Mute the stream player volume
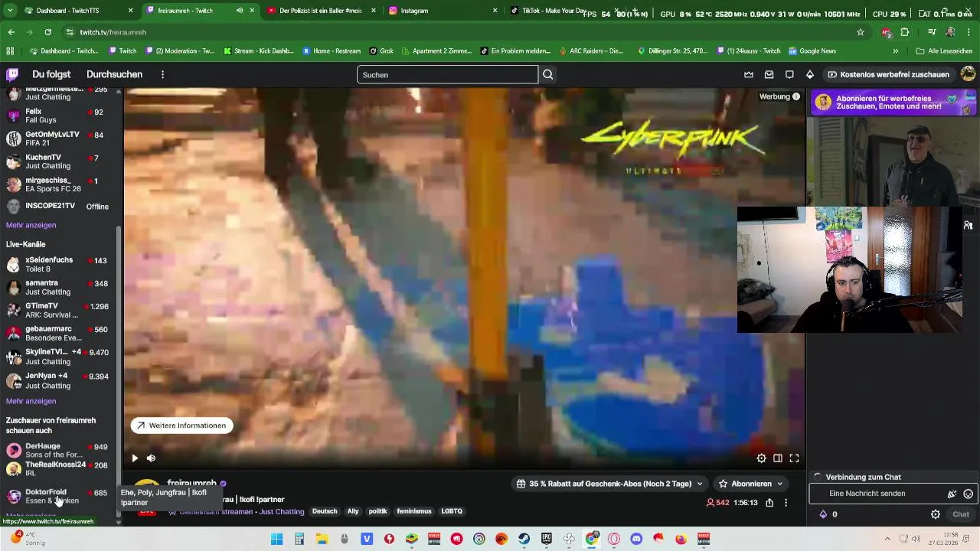This screenshot has height=551, width=980. point(151,458)
